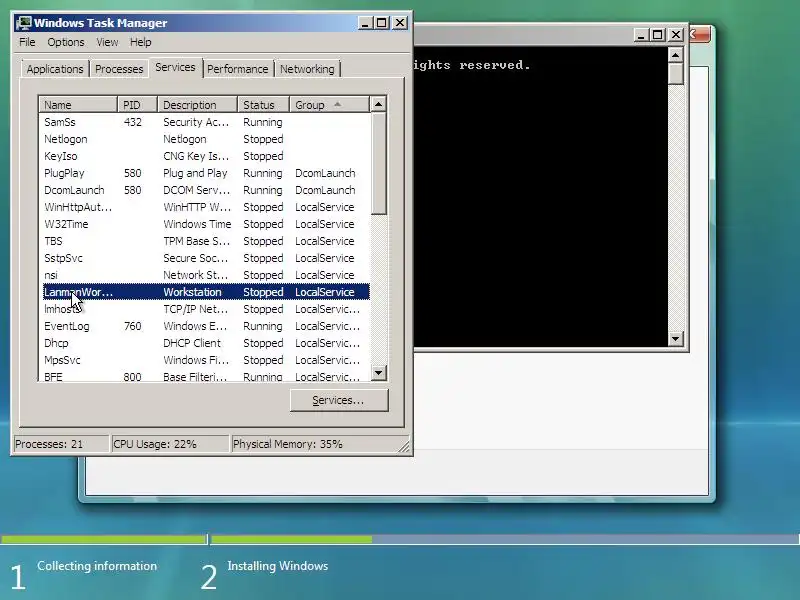This screenshot has height=600, width=800.
Task: Select the Dhcp service row
Action: [206, 343]
